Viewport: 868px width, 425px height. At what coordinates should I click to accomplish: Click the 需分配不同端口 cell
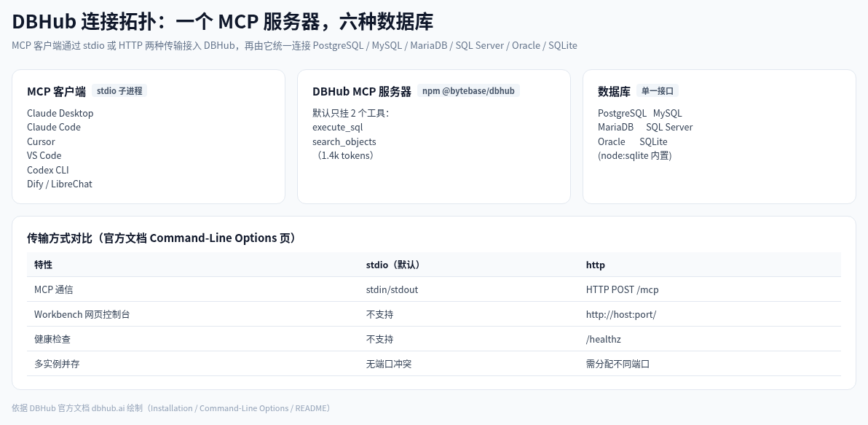pyautogui.click(x=618, y=364)
